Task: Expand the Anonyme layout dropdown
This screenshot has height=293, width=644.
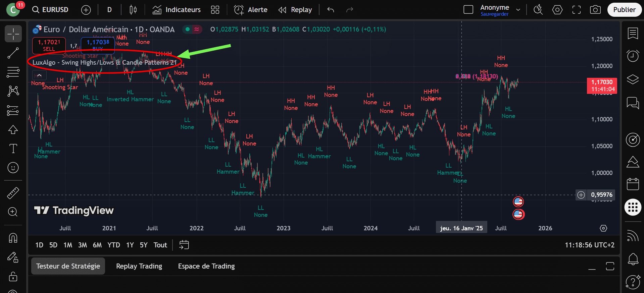Action: point(518,10)
